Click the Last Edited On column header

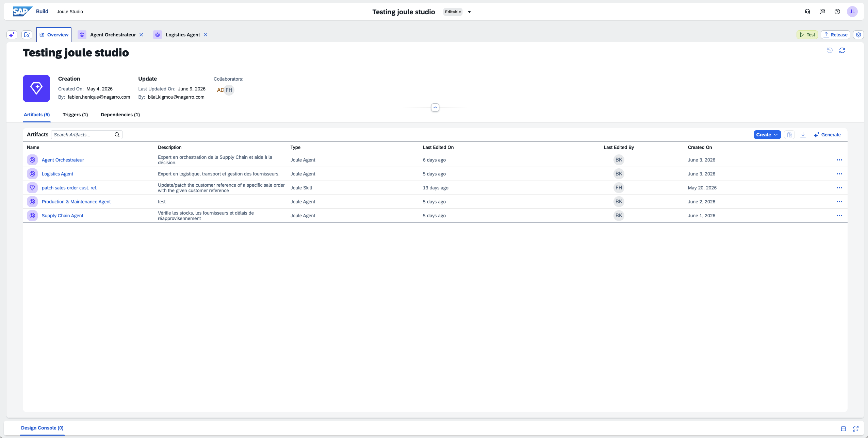[x=438, y=147]
